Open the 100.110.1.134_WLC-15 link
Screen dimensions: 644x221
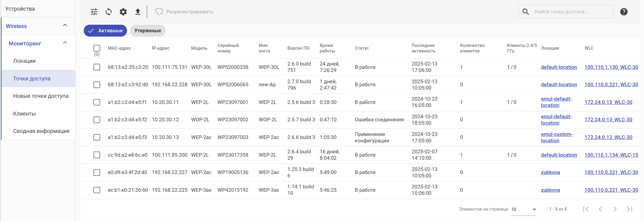click(x=611, y=155)
